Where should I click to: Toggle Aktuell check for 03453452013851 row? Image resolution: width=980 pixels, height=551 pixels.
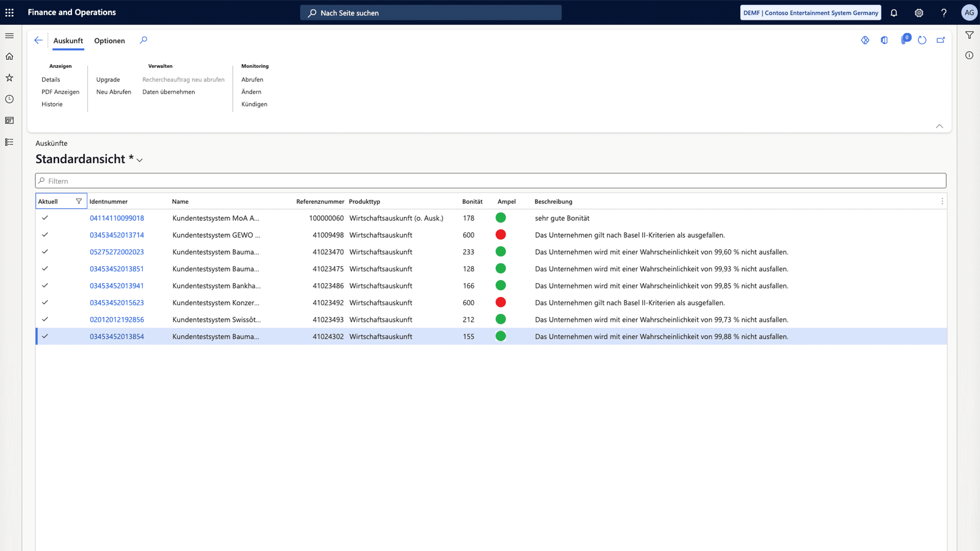(x=45, y=268)
